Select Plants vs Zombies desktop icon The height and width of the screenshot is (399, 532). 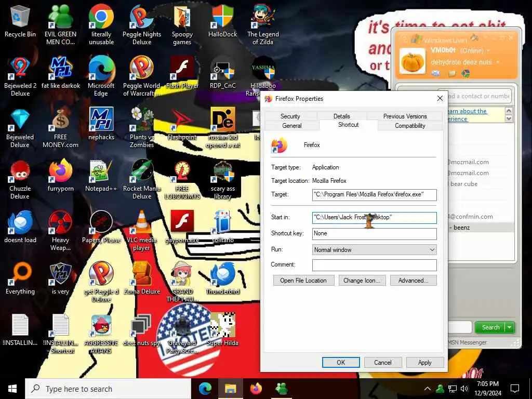pos(142,128)
